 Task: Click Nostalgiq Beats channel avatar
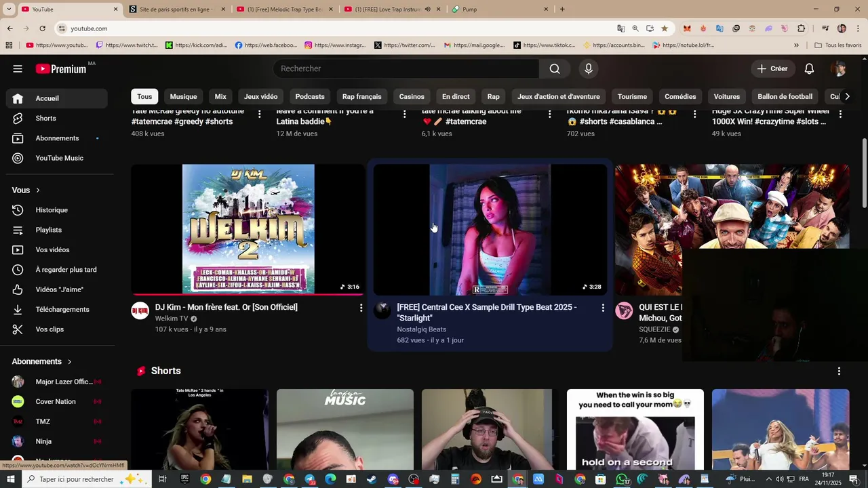(382, 310)
